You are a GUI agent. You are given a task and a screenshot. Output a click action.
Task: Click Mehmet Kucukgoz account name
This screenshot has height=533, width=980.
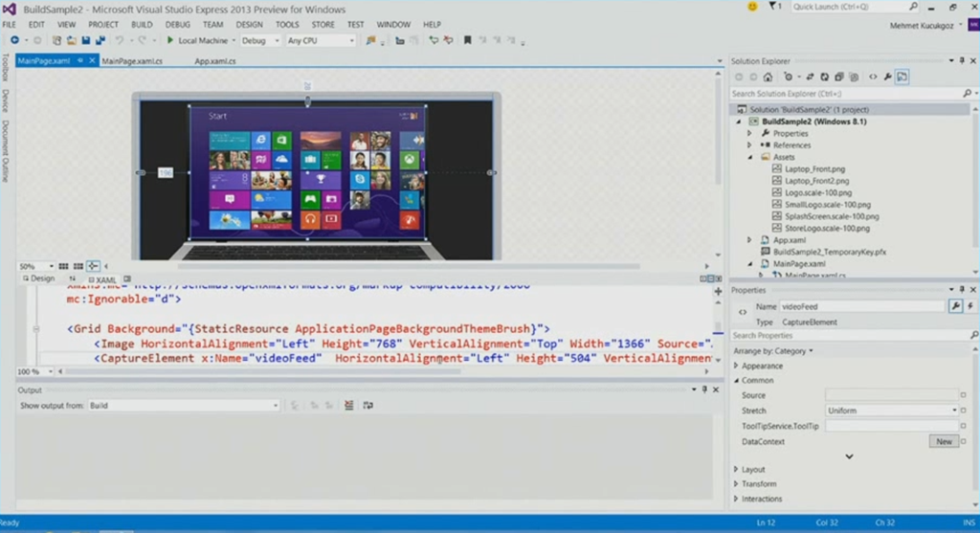coord(922,26)
